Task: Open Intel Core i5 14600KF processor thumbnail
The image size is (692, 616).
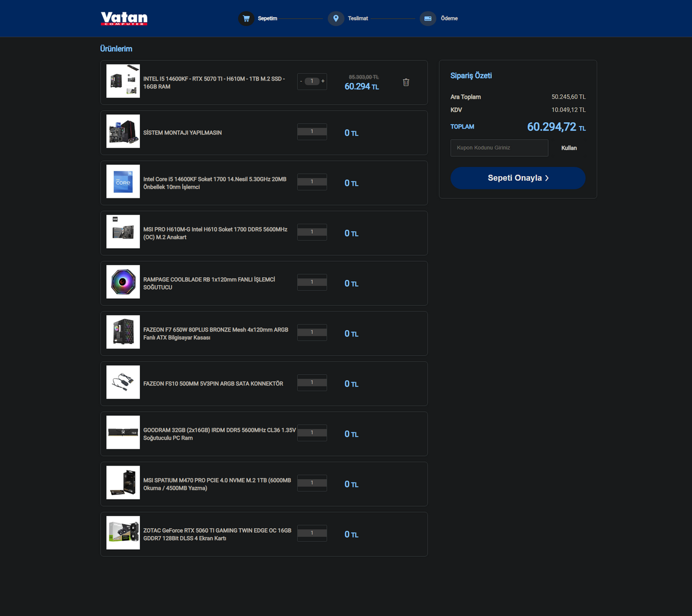Action: click(x=123, y=181)
